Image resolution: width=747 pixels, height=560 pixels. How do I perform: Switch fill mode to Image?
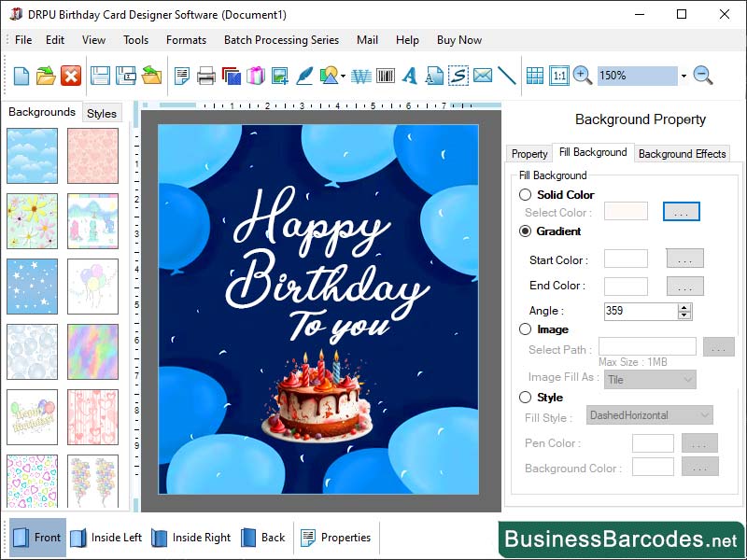pyautogui.click(x=525, y=329)
